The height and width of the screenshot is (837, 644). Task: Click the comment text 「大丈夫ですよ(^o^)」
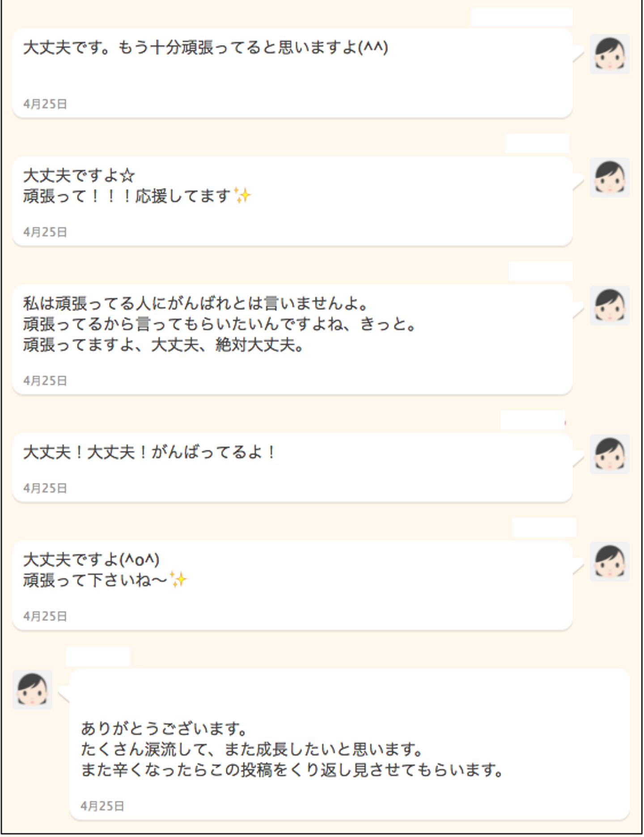click(x=91, y=559)
